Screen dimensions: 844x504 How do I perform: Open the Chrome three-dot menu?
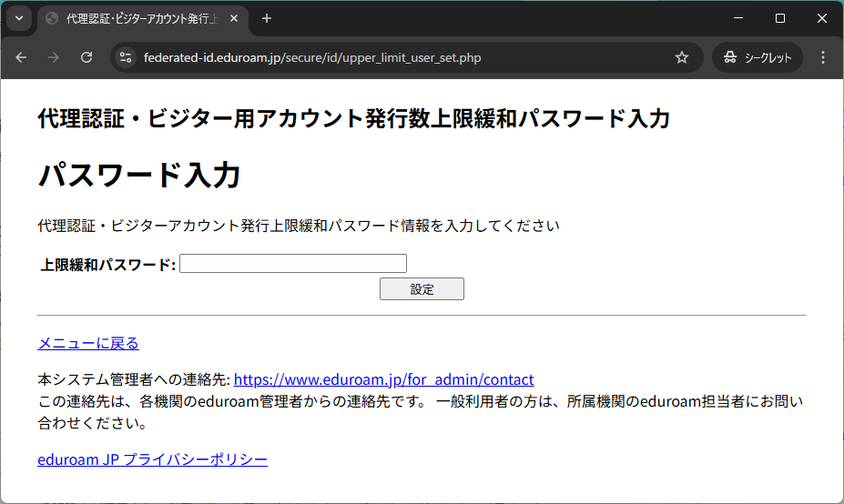(x=823, y=57)
